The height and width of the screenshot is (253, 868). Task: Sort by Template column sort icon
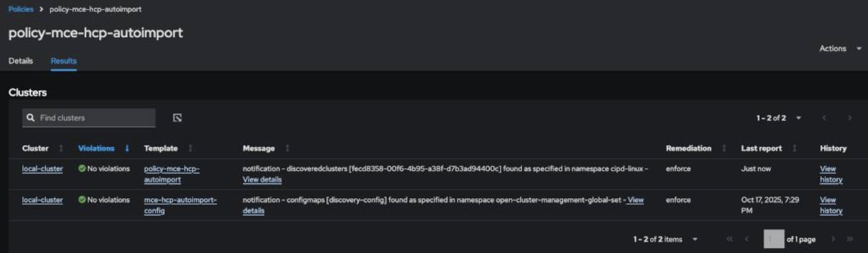[x=190, y=148]
